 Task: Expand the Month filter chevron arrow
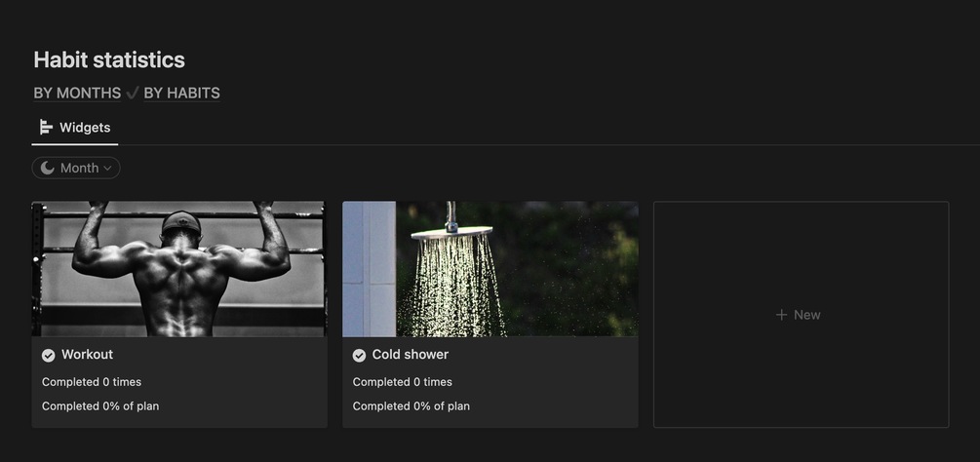point(107,168)
